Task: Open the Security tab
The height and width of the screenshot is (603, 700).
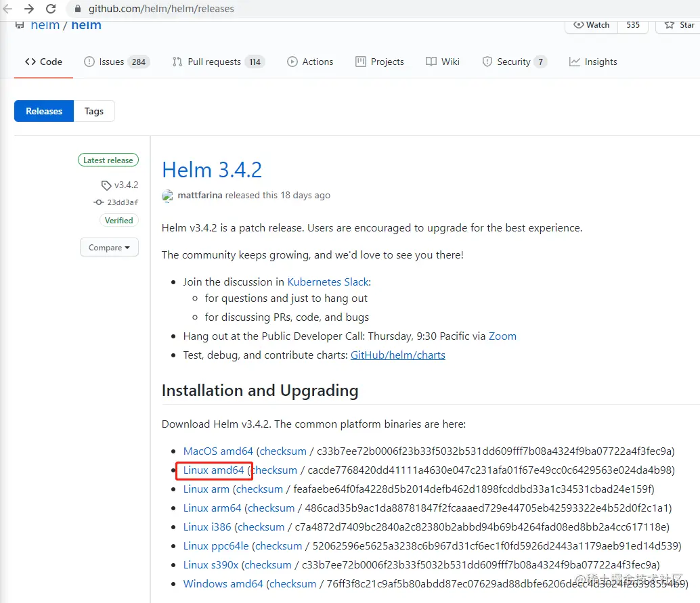Action: point(515,62)
